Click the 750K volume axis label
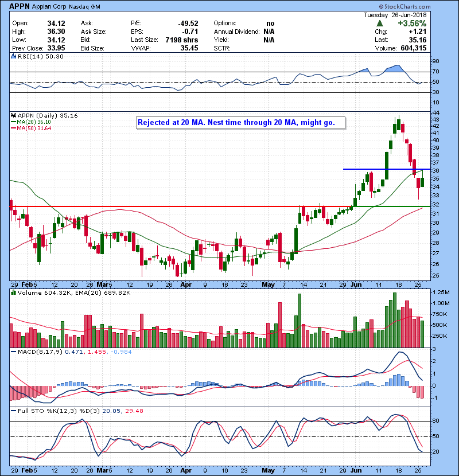 pyautogui.click(x=439, y=314)
